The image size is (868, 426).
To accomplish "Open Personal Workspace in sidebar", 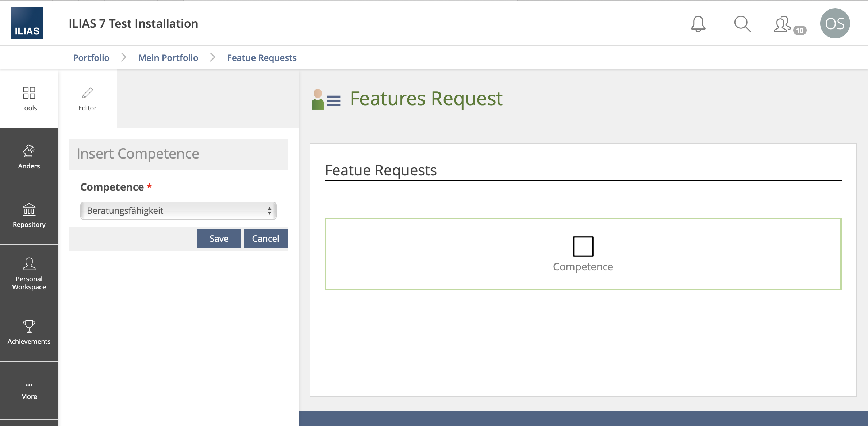I will pos(29,274).
